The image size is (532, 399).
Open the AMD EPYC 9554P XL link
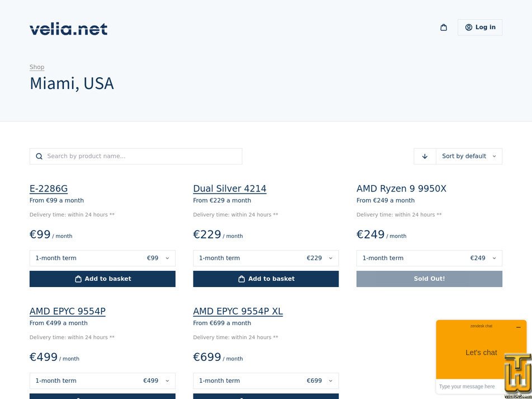pos(238,311)
